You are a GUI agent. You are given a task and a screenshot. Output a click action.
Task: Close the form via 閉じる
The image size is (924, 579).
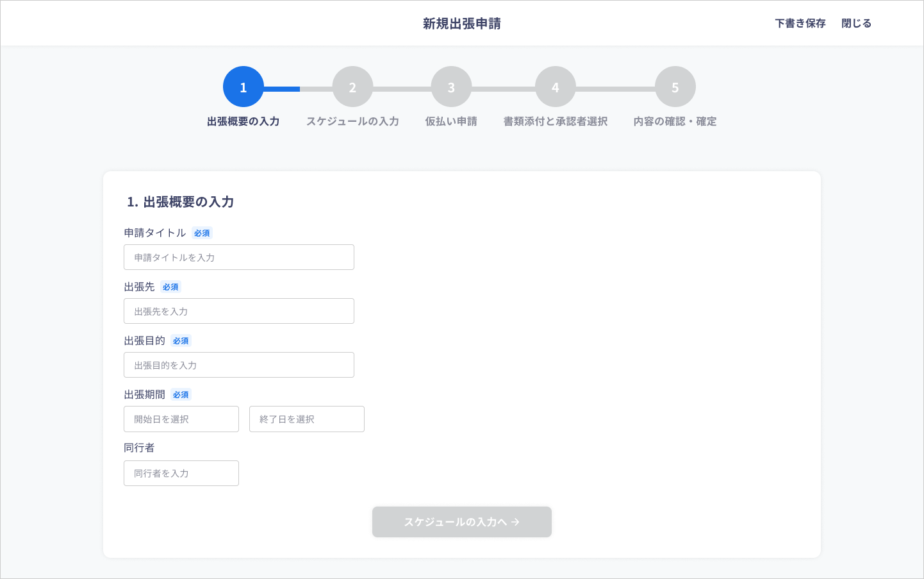pos(856,22)
